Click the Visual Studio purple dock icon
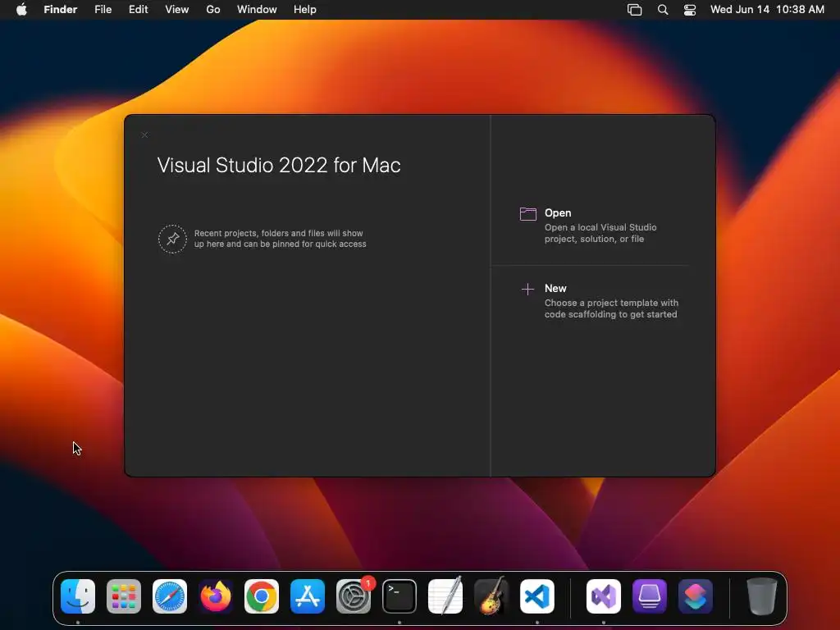The width and height of the screenshot is (840, 630). tap(604, 596)
